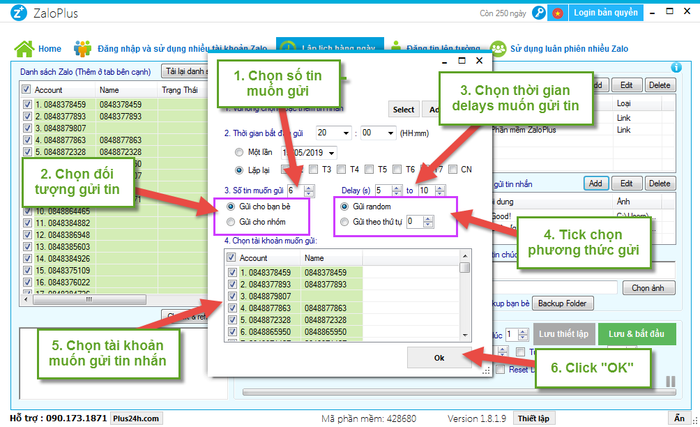Viewport: 700px width, 427px height.
Task: Select Lặp lại radio button
Action: click(x=239, y=170)
